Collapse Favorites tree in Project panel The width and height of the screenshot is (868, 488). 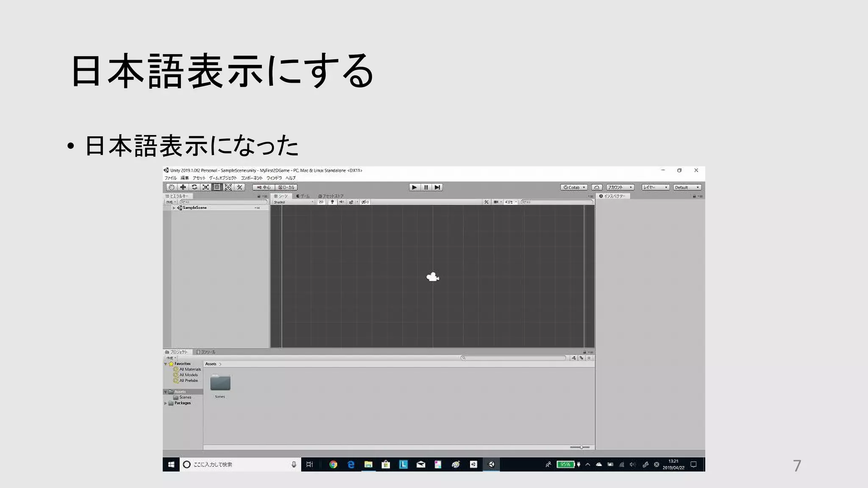point(166,364)
